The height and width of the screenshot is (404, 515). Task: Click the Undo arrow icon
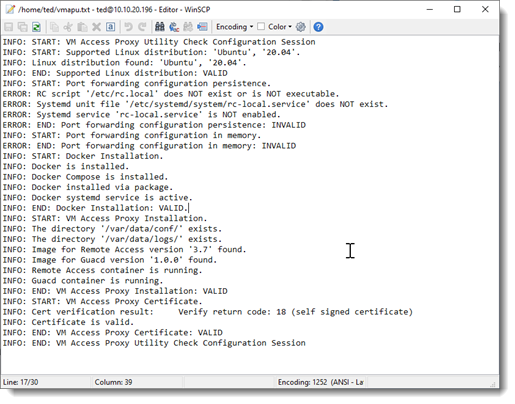[128, 27]
